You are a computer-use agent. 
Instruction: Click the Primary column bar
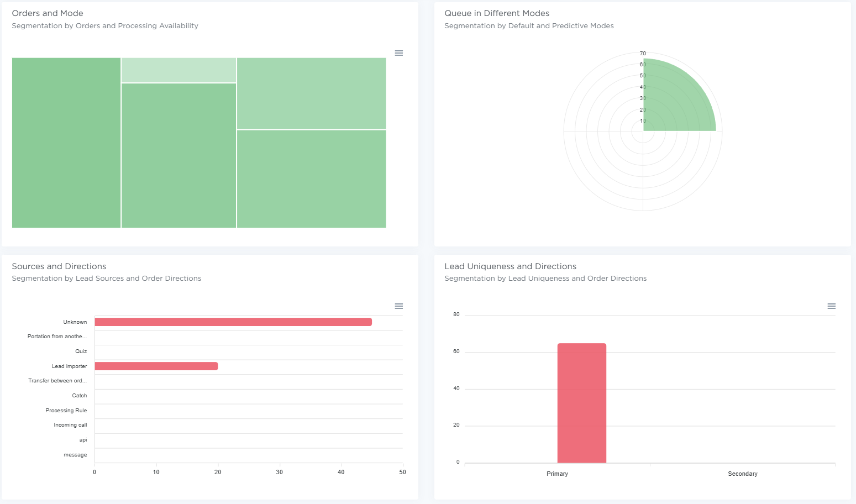tap(581, 403)
